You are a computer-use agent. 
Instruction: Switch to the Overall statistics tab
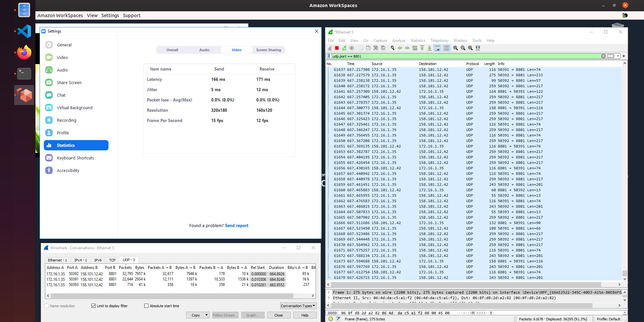pos(172,50)
